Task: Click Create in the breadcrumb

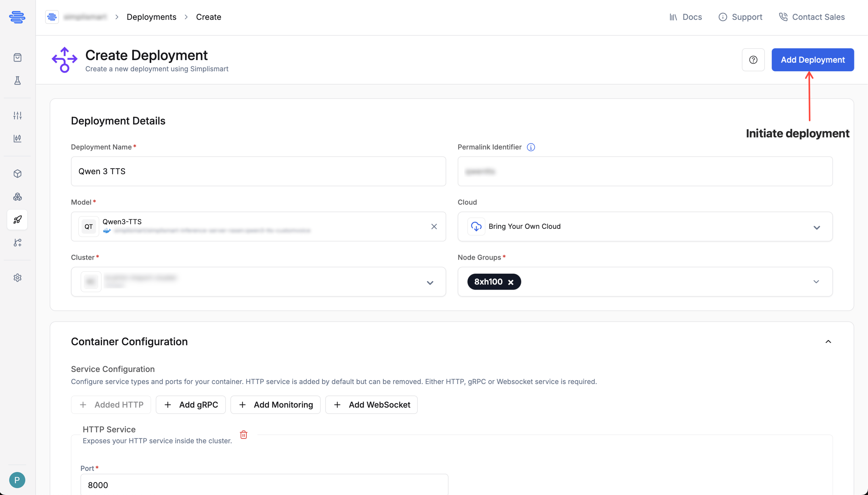Action: (x=209, y=17)
